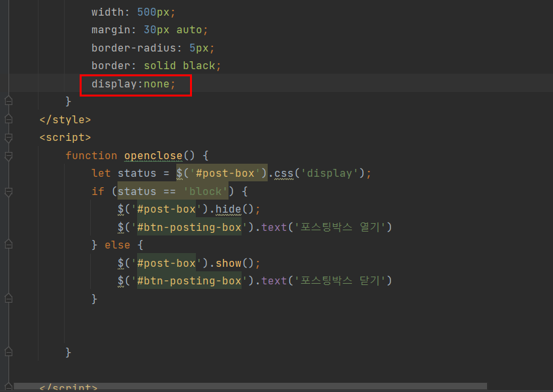Click the 'openclose' function name

(153, 156)
